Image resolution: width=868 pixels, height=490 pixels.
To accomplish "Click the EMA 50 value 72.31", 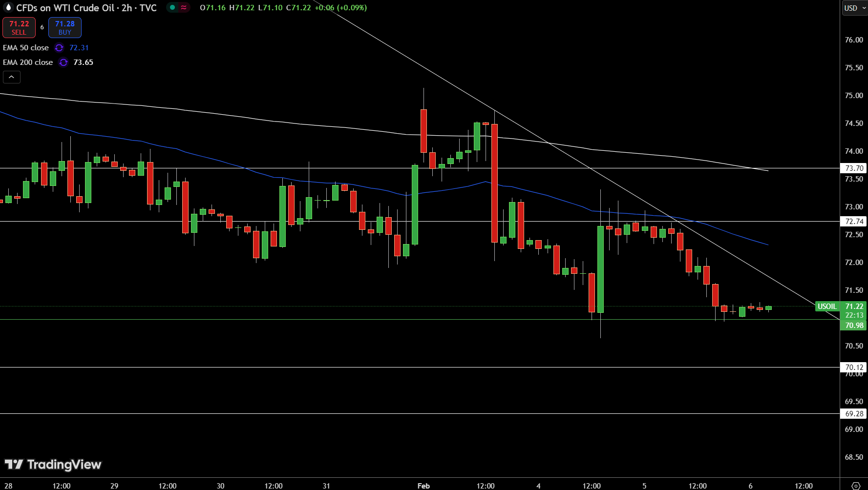I will pos(79,48).
